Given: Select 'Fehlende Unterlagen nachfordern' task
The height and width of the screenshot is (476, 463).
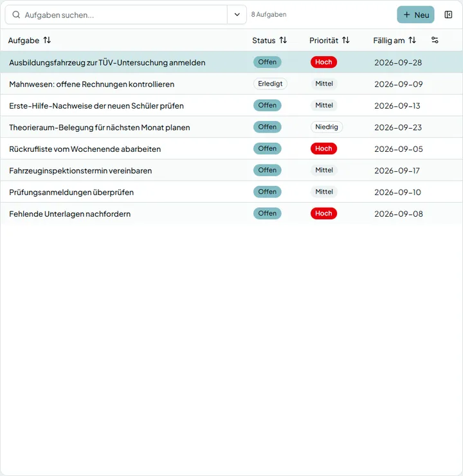Looking at the screenshot, I should tap(232, 214).
